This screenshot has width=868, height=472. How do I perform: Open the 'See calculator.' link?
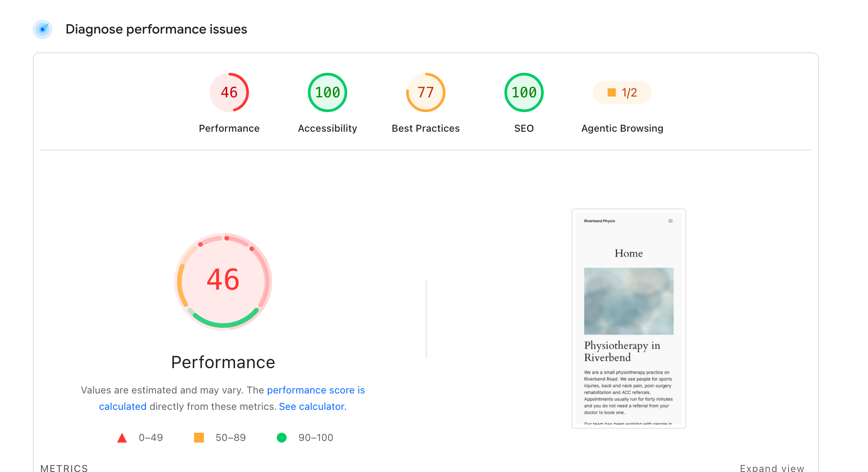[x=313, y=407]
